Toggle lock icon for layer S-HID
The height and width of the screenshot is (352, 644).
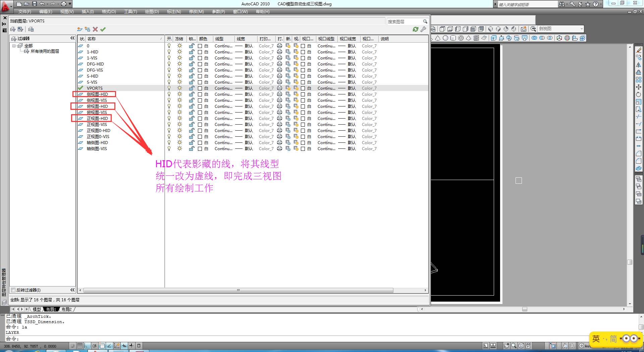192,76
